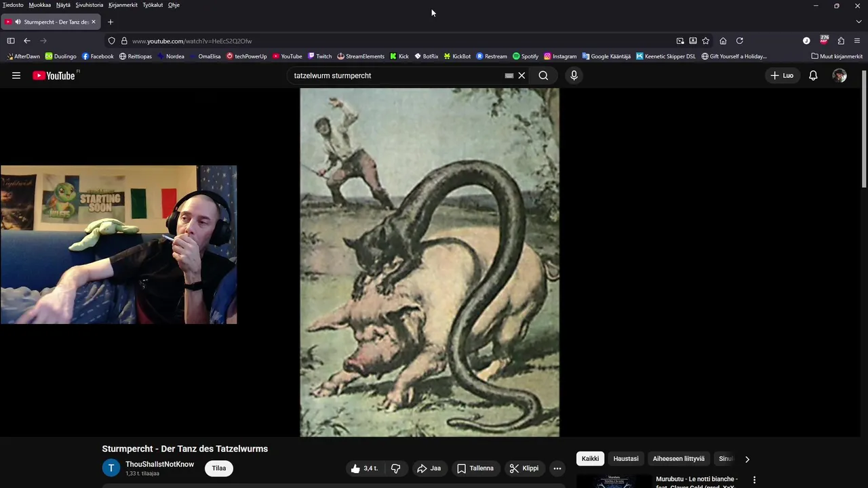Image resolution: width=868 pixels, height=488 pixels.
Task: Clear the search text with X
Action: pos(521,76)
